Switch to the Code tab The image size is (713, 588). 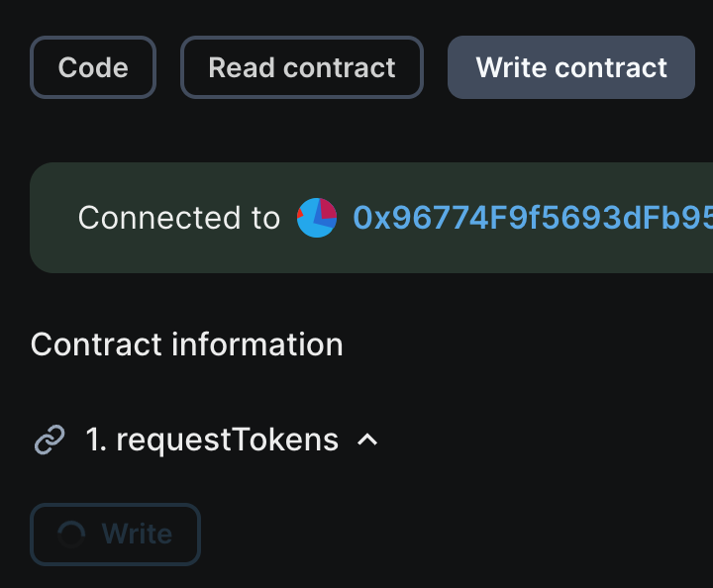point(93,67)
